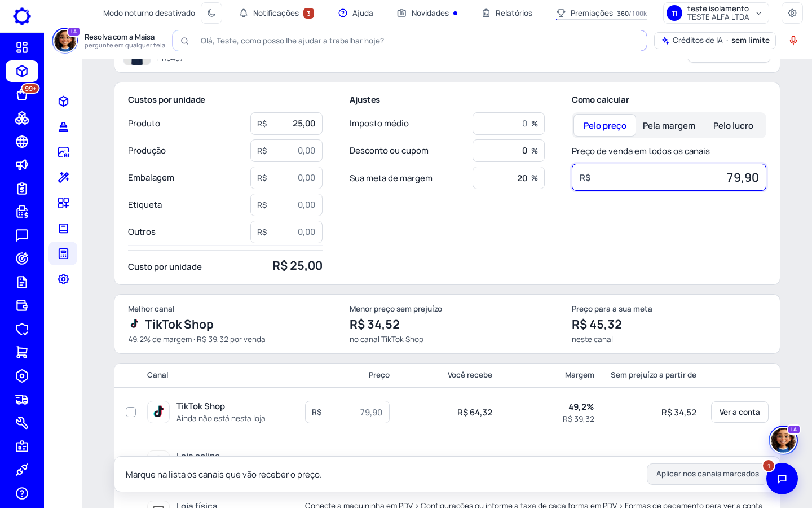
Task: Switch to the Pela margem tab
Action: (669, 125)
